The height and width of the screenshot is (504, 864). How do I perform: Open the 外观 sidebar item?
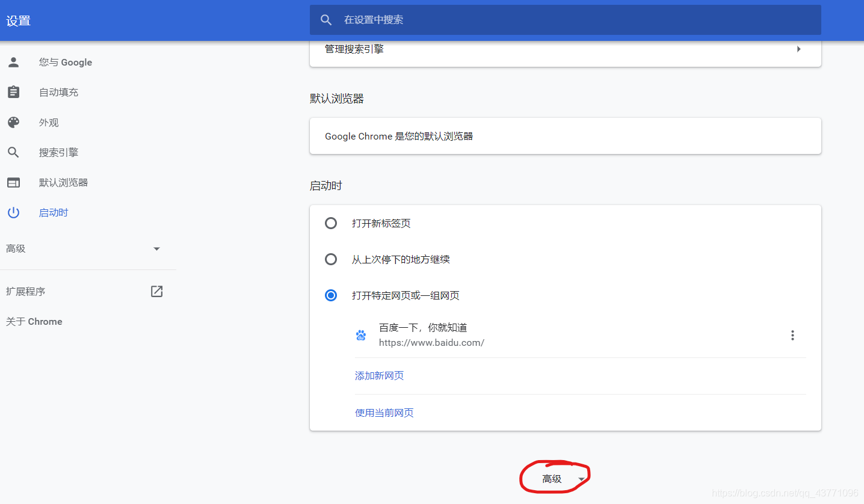coord(49,122)
